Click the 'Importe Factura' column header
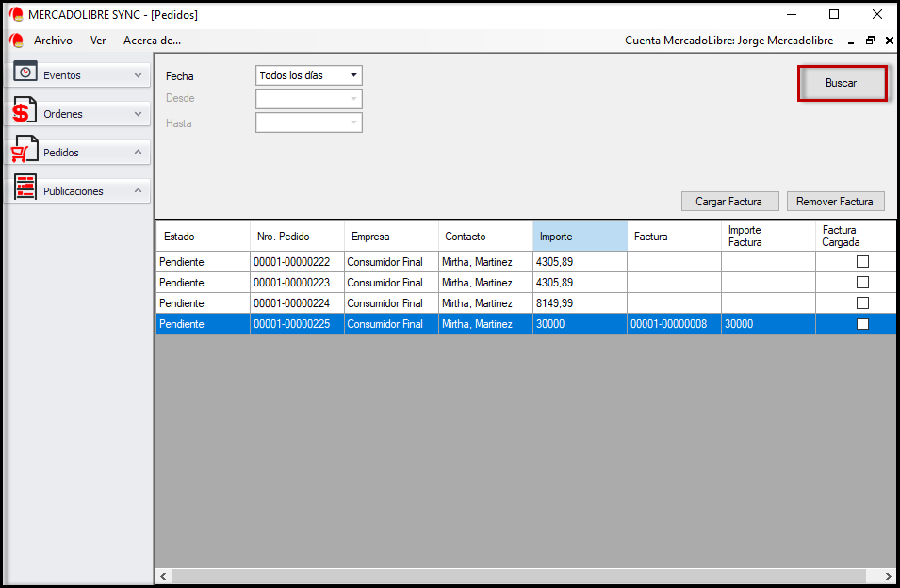The image size is (900, 588). coord(768,237)
